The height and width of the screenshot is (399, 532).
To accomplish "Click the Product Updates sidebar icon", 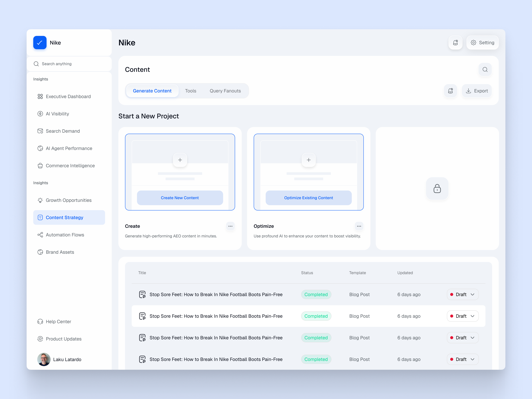I will [40, 339].
